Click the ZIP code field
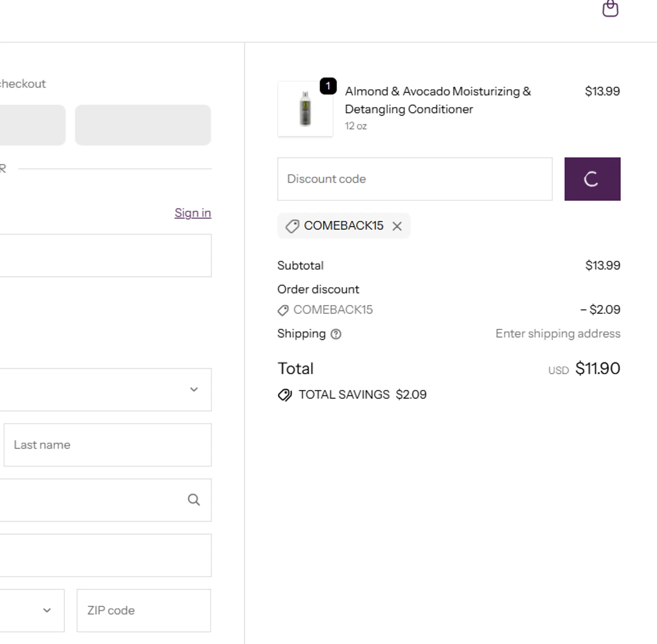 (x=144, y=610)
